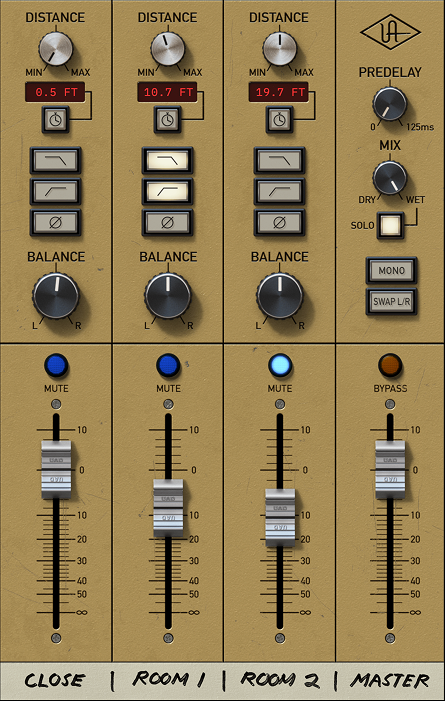Toggle the Close channel high-cut filter button

pos(55,160)
